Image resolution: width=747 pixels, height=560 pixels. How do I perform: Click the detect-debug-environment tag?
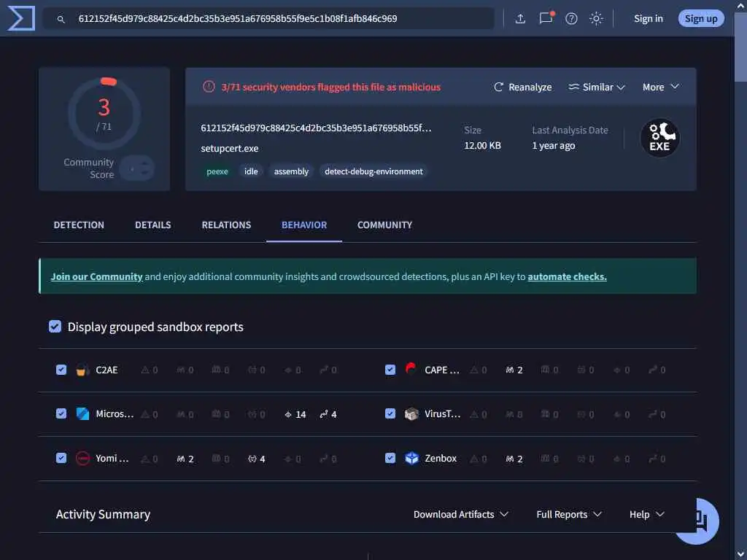373,171
